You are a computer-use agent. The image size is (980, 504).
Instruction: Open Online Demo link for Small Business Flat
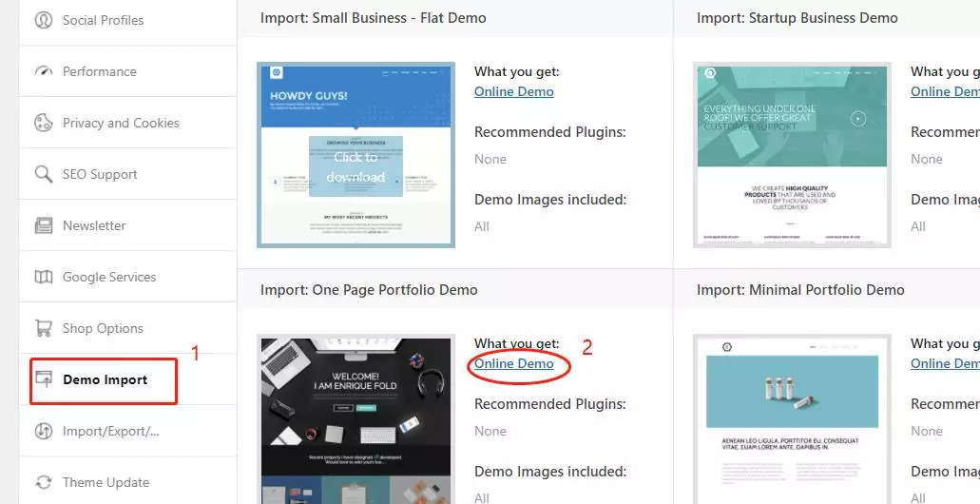[513, 91]
